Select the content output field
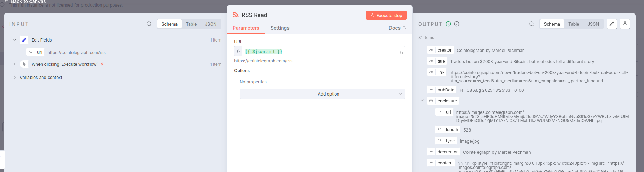The width and height of the screenshot is (644, 172). click(441, 163)
